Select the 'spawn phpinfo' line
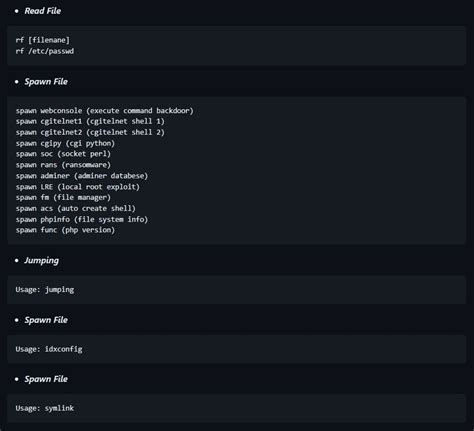This screenshot has width=474, height=431. coord(82,220)
